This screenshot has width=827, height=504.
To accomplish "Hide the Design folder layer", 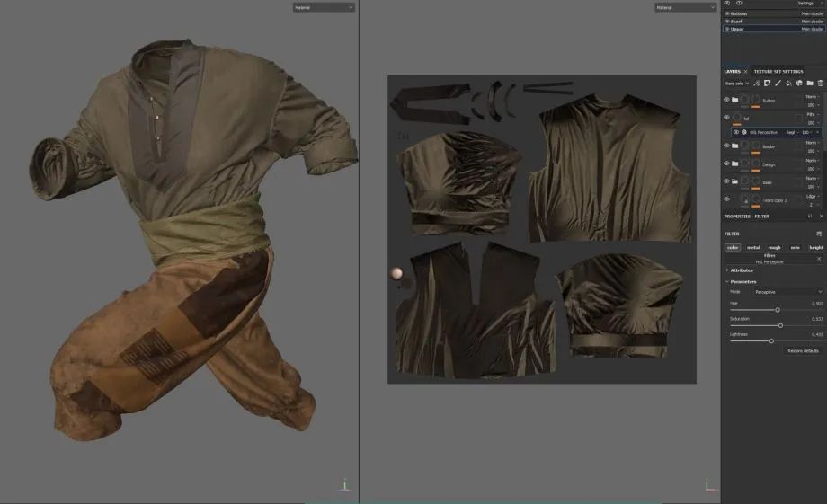I will (x=726, y=164).
